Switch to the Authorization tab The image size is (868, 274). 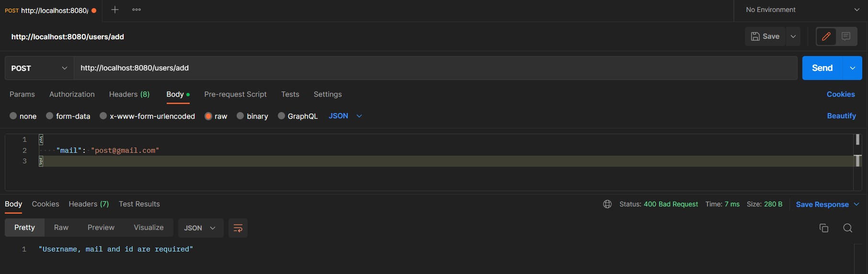(72, 94)
